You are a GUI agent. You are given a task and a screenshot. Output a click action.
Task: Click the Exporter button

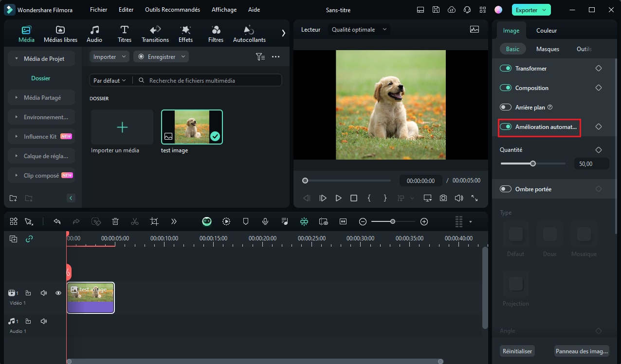point(531,10)
